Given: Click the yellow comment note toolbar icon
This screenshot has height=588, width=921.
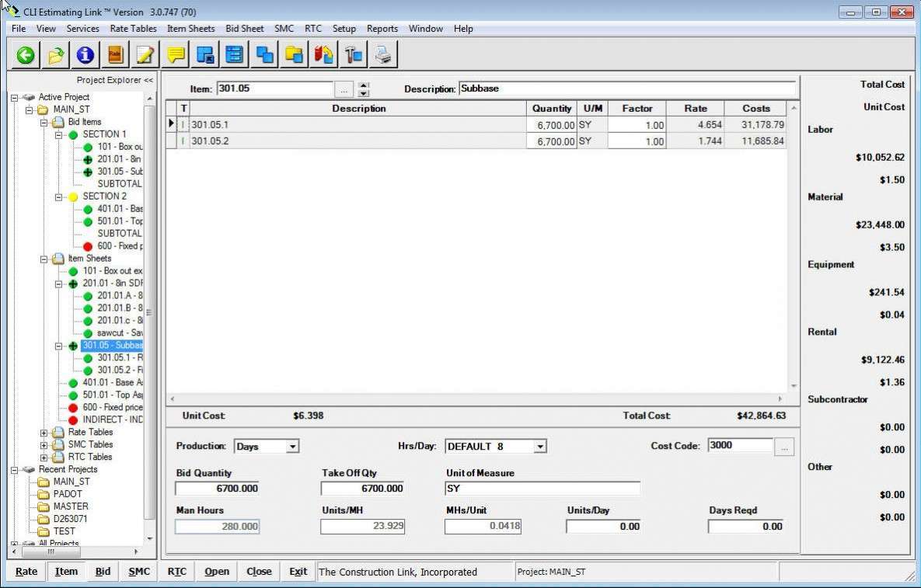Looking at the screenshot, I should [x=175, y=55].
